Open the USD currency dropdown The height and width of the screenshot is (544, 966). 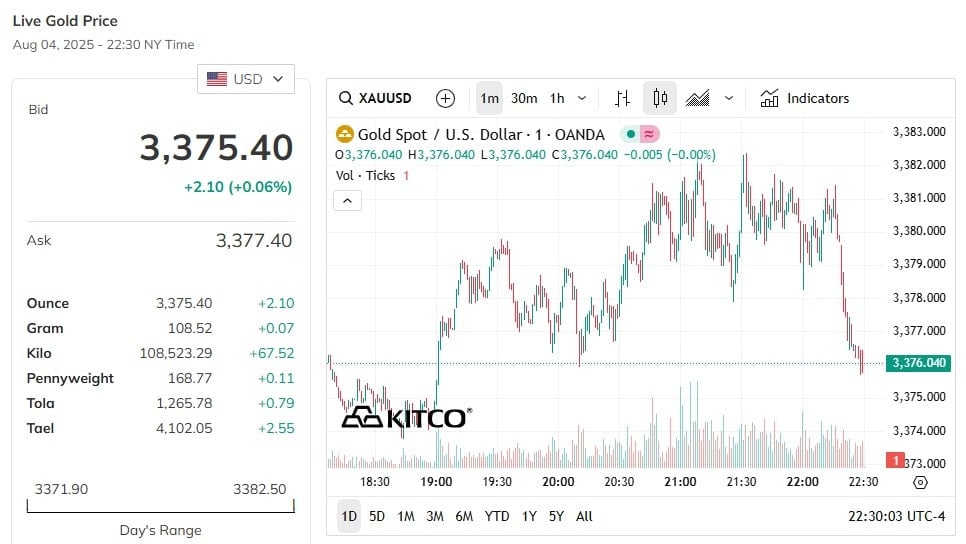(246, 79)
